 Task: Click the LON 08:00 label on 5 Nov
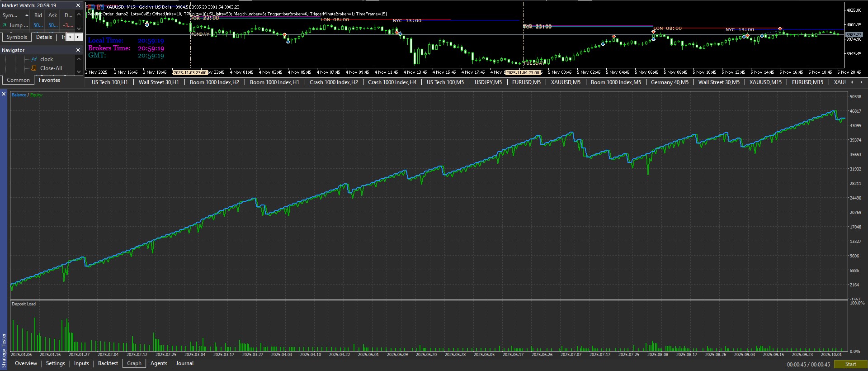click(x=667, y=28)
